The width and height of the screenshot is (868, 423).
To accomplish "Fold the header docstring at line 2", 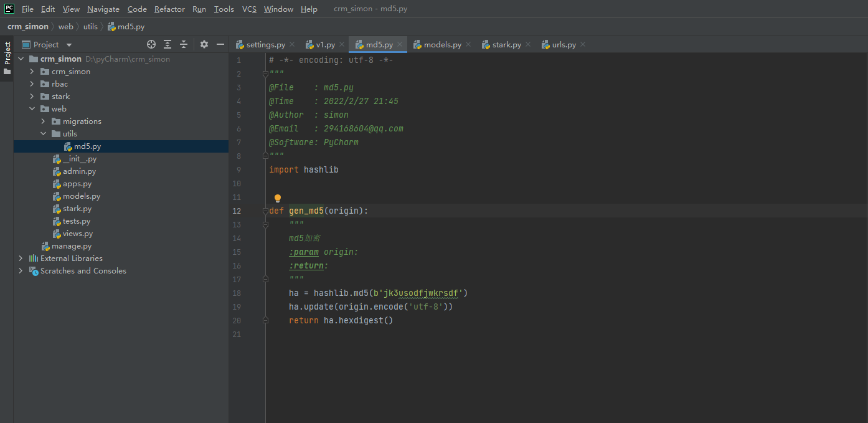I will pyautogui.click(x=265, y=74).
